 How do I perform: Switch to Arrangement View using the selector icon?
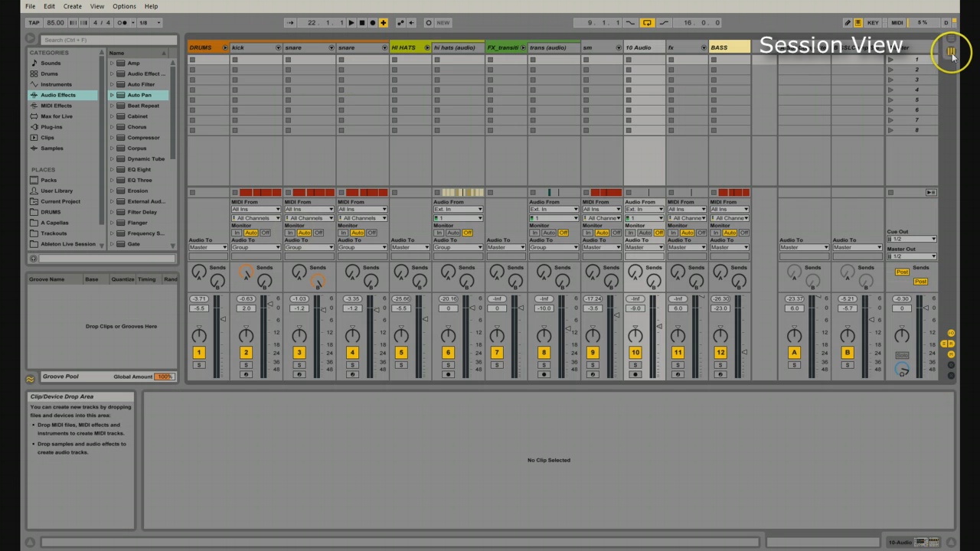(951, 38)
